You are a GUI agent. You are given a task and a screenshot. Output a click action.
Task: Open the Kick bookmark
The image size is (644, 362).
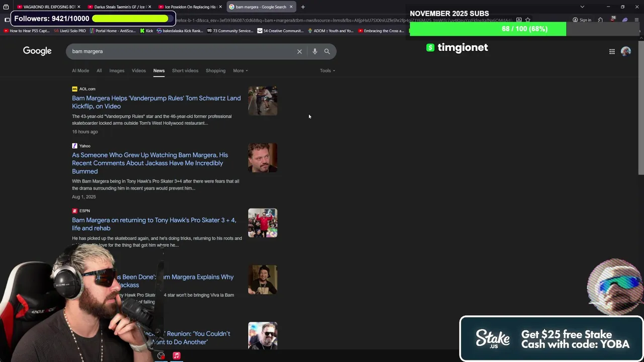click(146, 31)
